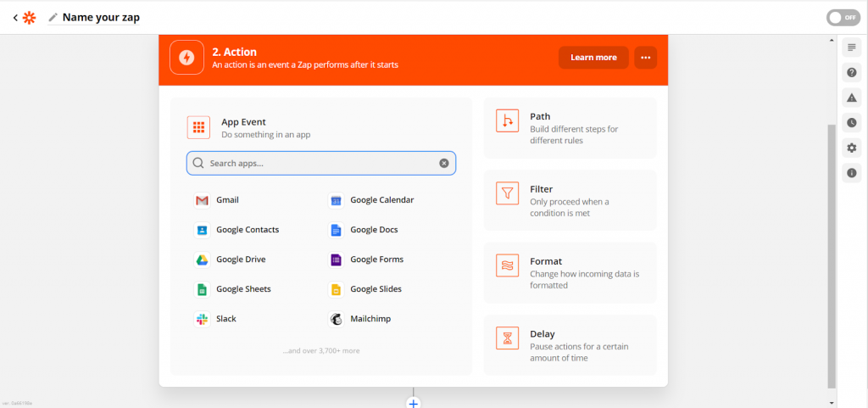Click the Zapier logo icon
The height and width of the screenshot is (408, 868).
[29, 18]
